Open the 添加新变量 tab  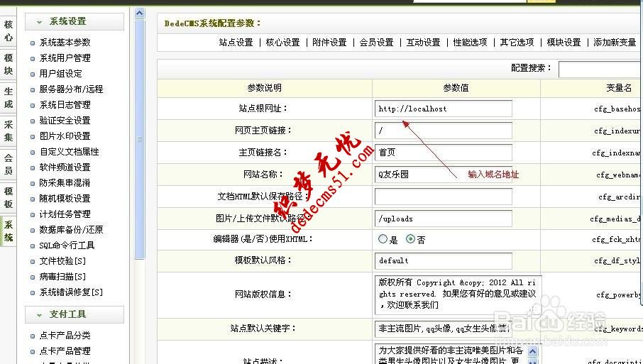point(615,43)
